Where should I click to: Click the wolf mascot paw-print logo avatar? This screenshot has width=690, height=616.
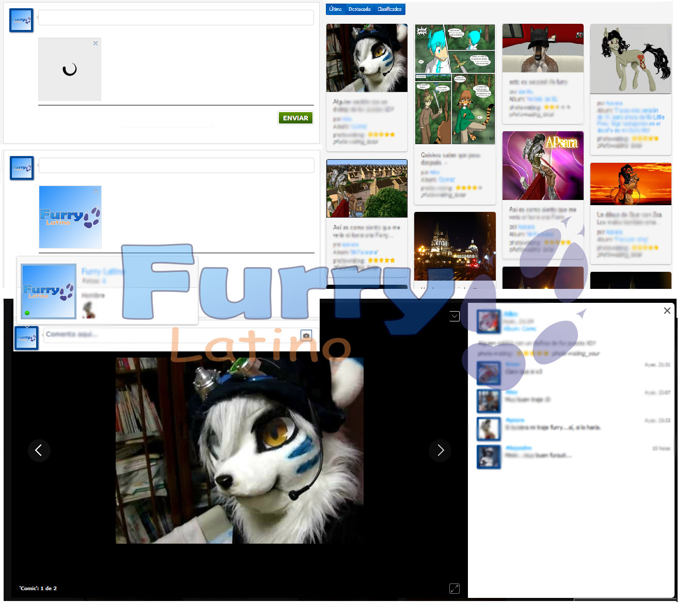click(21, 21)
